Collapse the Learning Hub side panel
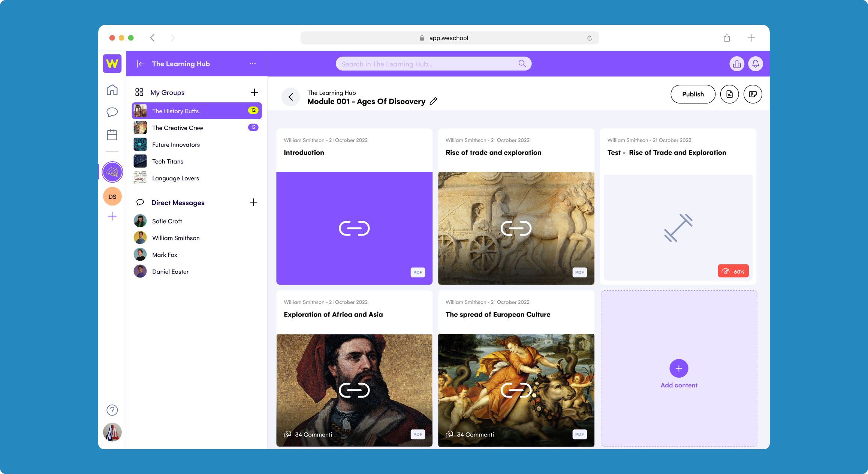868x474 pixels. tap(141, 64)
